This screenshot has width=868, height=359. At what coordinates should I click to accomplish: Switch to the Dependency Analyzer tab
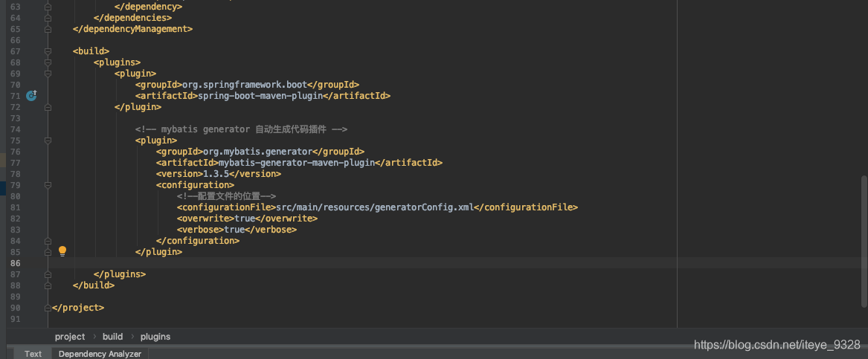click(100, 354)
